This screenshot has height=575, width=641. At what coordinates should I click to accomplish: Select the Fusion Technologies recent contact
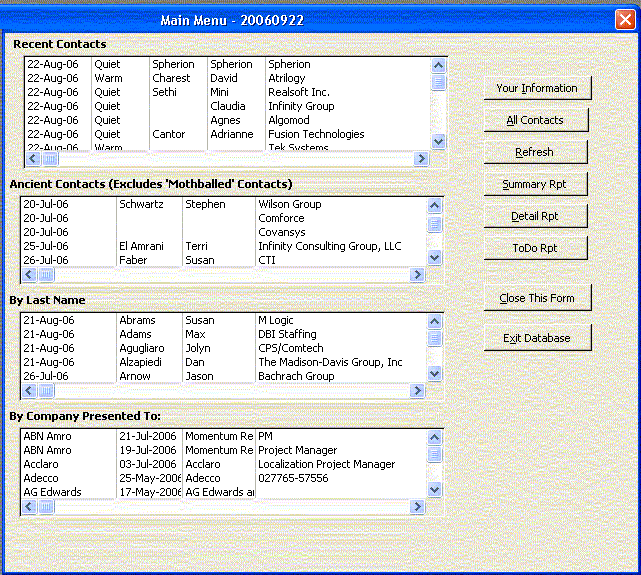[228, 134]
